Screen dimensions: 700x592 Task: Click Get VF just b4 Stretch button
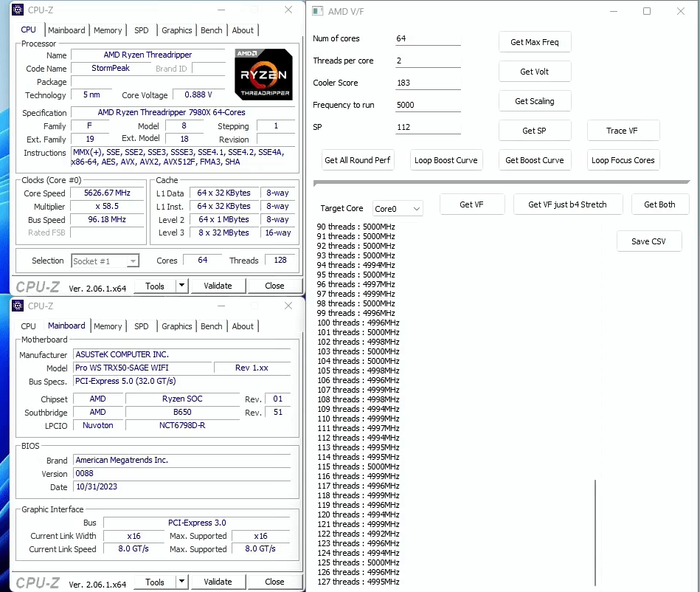(567, 204)
